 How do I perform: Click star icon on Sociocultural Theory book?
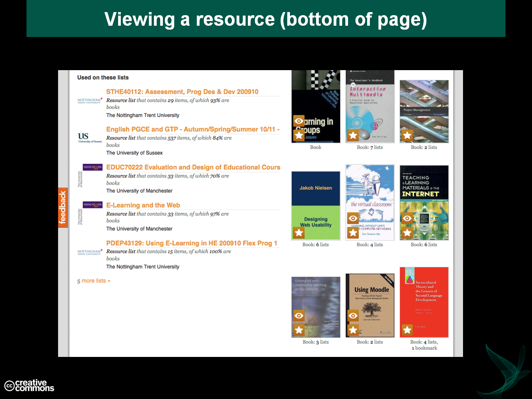point(407,330)
